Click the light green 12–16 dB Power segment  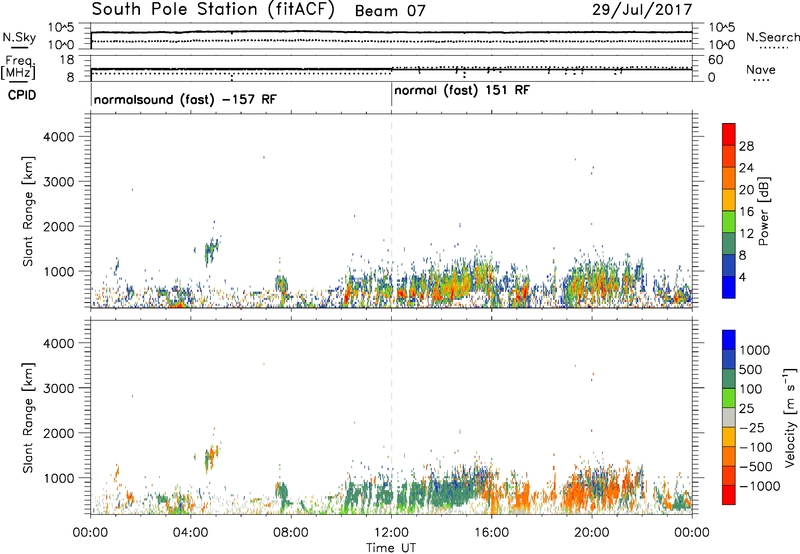pyautogui.click(x=729, y=222)
